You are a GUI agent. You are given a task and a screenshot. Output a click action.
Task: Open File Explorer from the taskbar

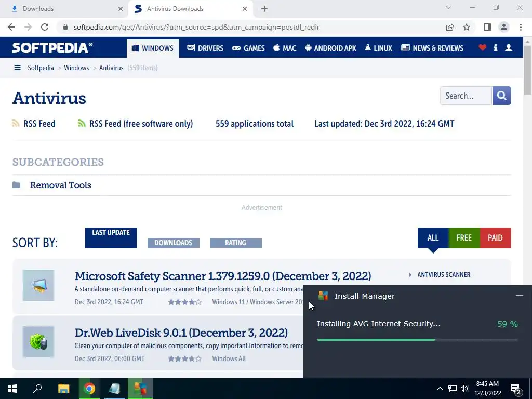click(63, 389)
